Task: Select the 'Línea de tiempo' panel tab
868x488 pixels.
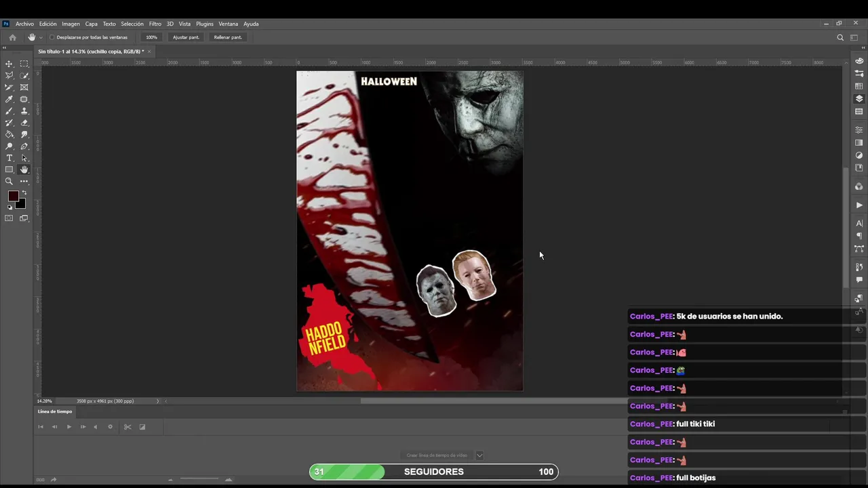Action: click(55, 411)
